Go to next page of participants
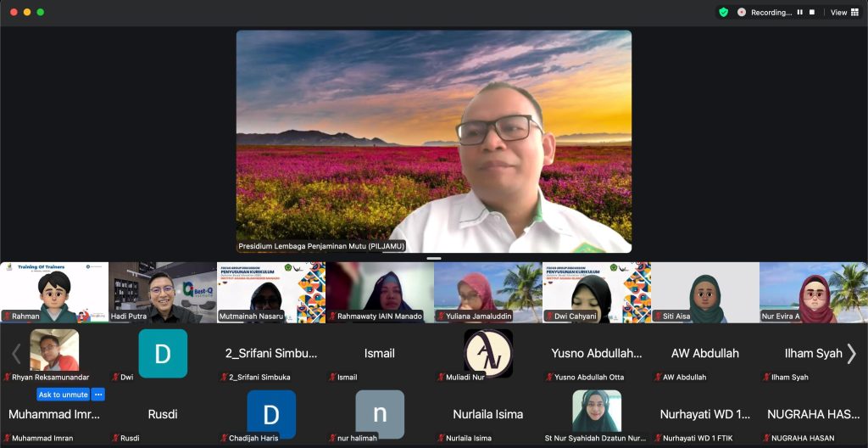 pos(852,353)
